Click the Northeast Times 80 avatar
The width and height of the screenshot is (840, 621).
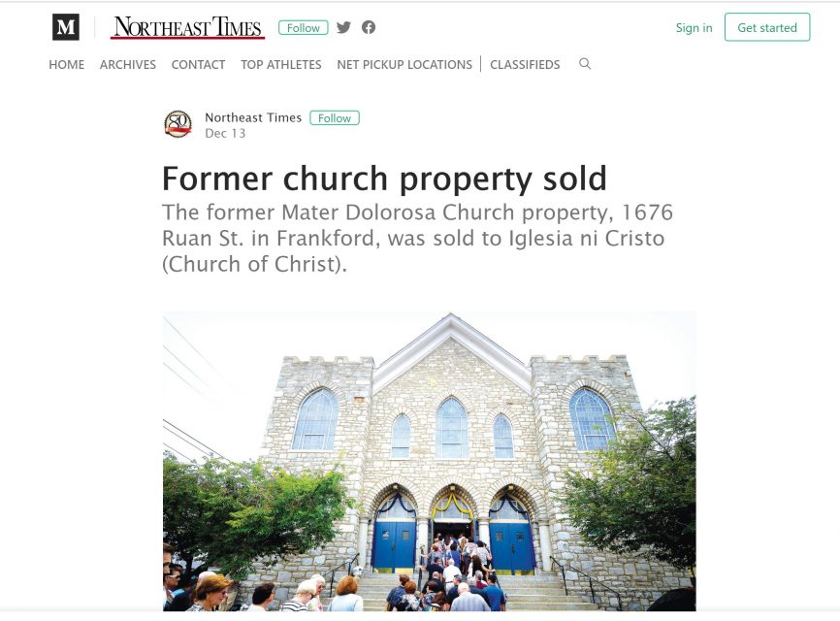pos(178,124)
